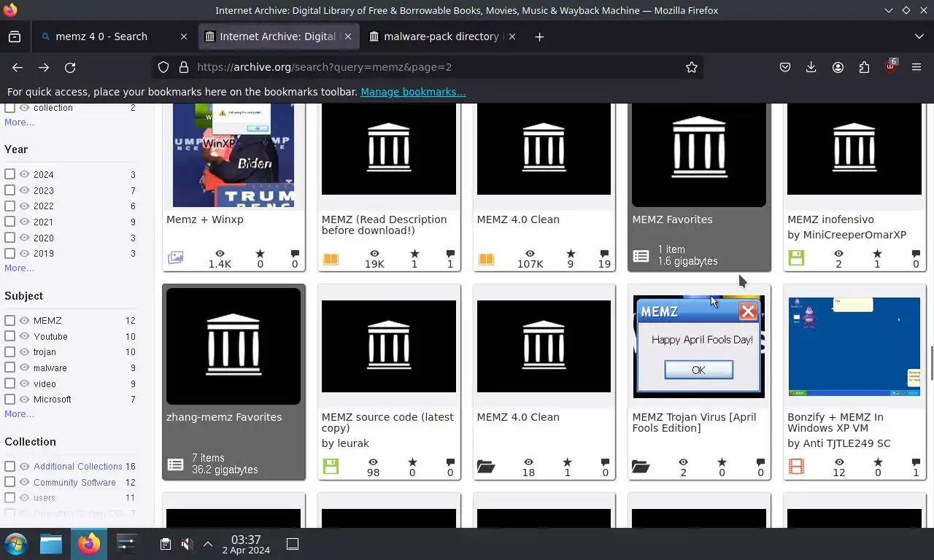Image resolution: width=934 pixels, height=560 pixels.
Task: Open the list all tabs dropdown
Action: pos(919,36)
